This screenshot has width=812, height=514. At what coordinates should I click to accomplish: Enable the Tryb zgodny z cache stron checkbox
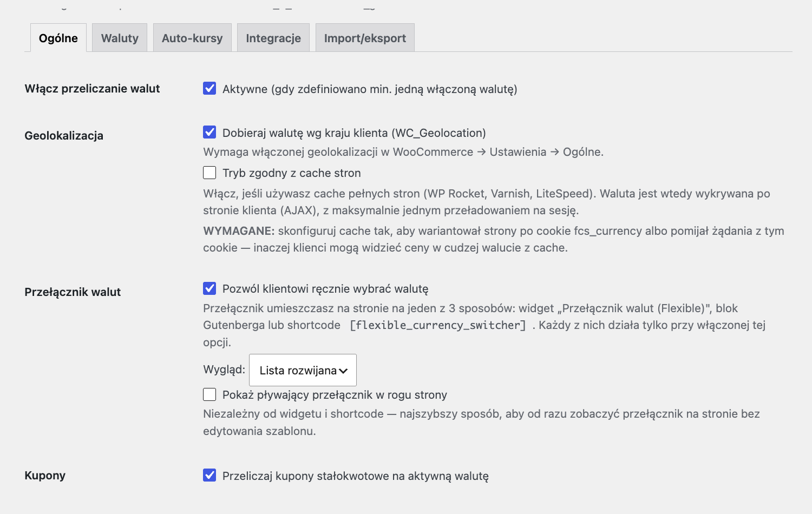tap(209, 173)
